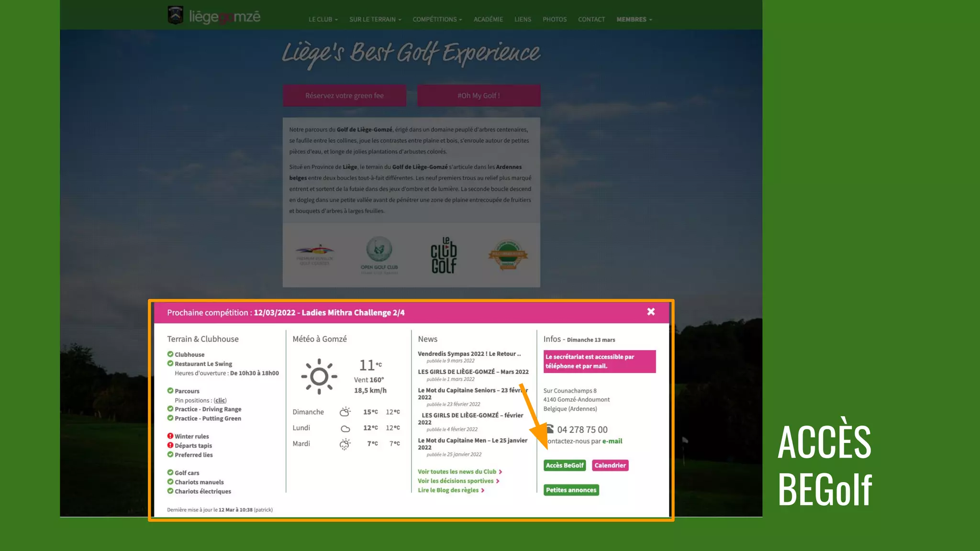Image resolution: width=980 pixels, height=551 pixels.
Task: Close the Prochaine compétition panel
Action: [651, 312]
